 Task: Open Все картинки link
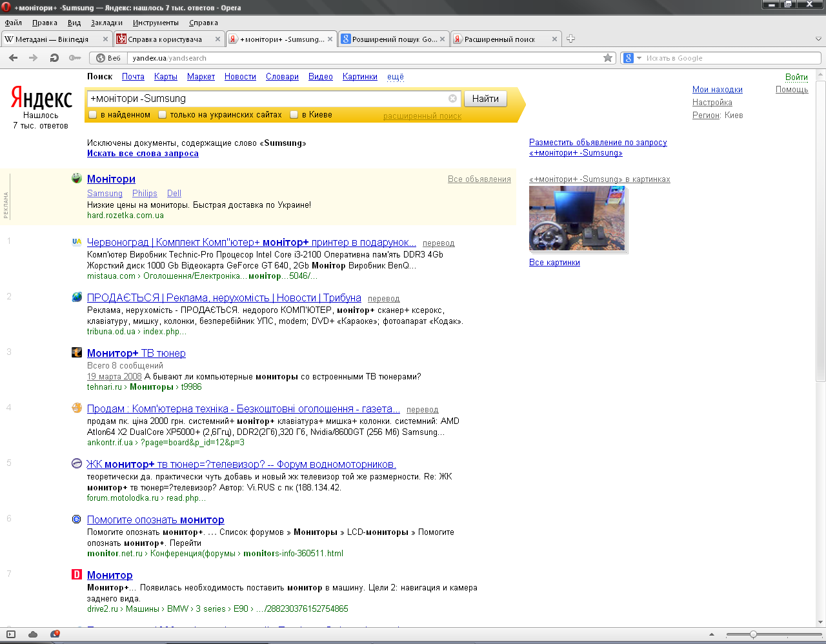(x=554, y=263)
